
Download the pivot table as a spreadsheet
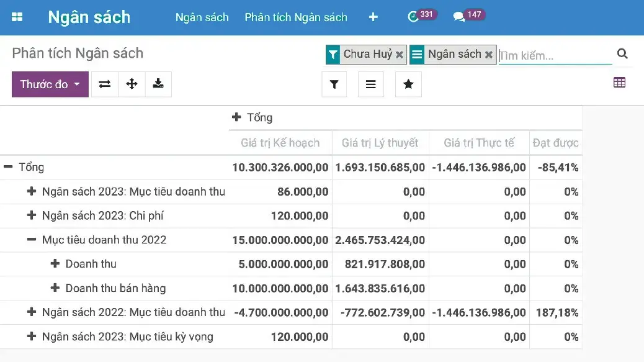(x=158, y=84)
